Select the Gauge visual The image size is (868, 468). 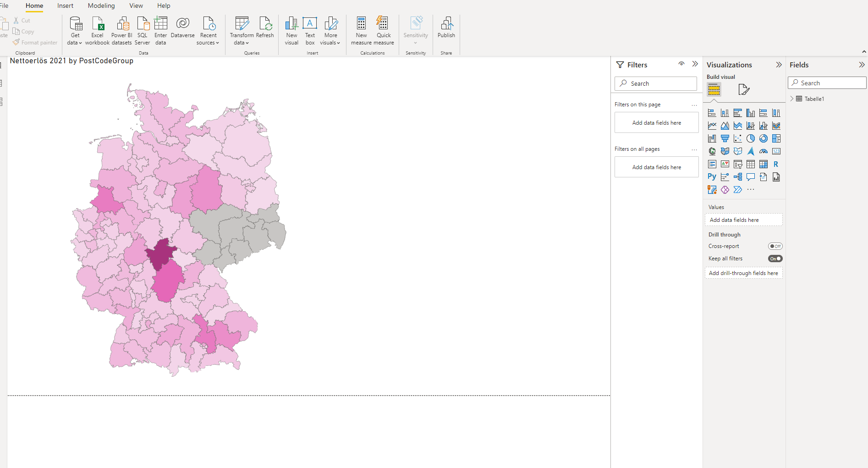tap(763, 151)
